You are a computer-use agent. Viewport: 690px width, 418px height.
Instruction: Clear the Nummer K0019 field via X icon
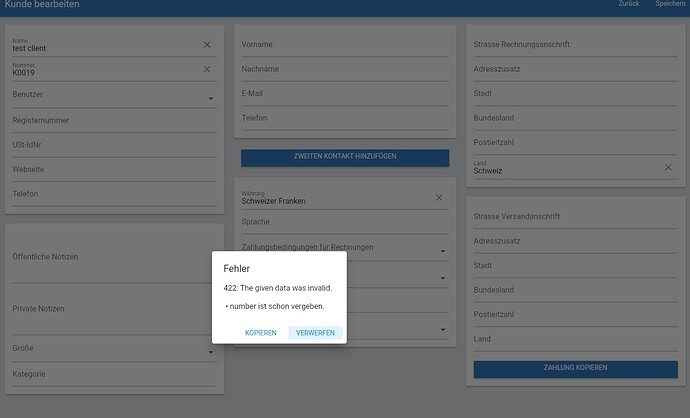[x=207, y=70]
